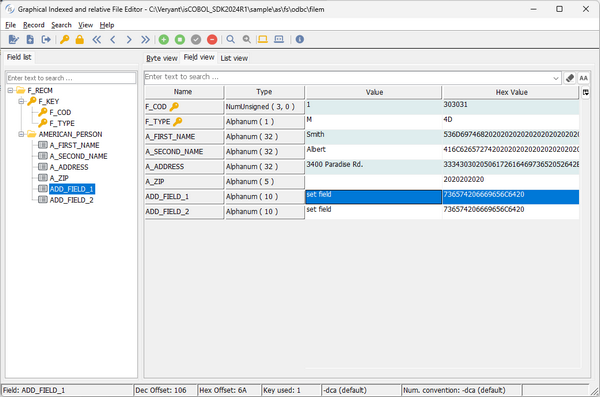Click the '303031' hex value cell
600x397 pixels.
511,107
